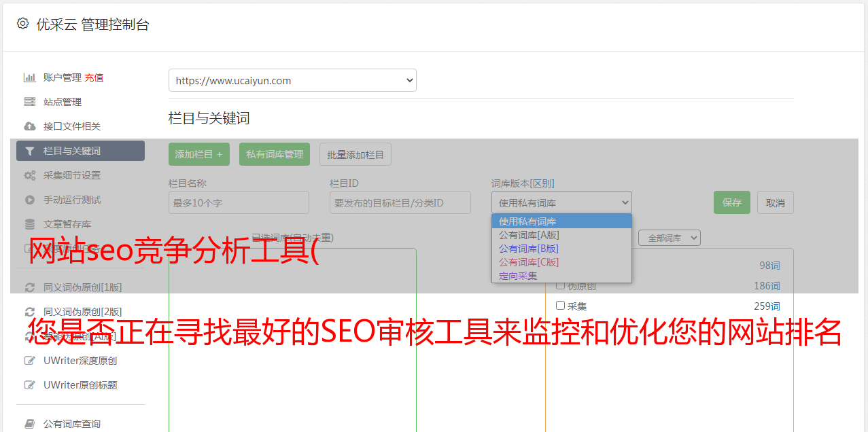
Task: Open the site URL dropdown
Action: (x=292, y=80)
